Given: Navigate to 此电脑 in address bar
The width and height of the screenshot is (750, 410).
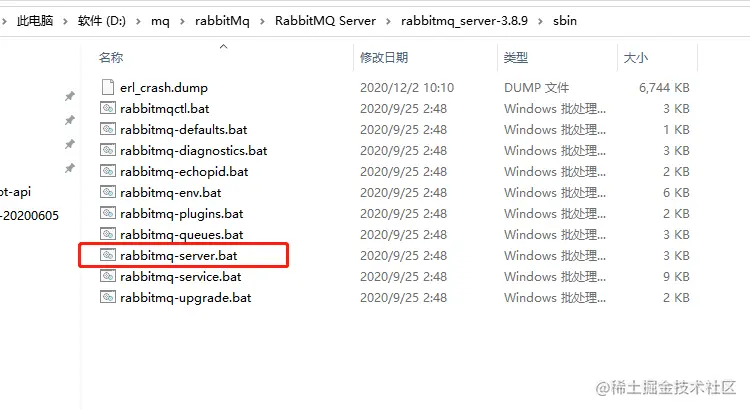Looking at the screenshot, I should click(x=35, y=21).
